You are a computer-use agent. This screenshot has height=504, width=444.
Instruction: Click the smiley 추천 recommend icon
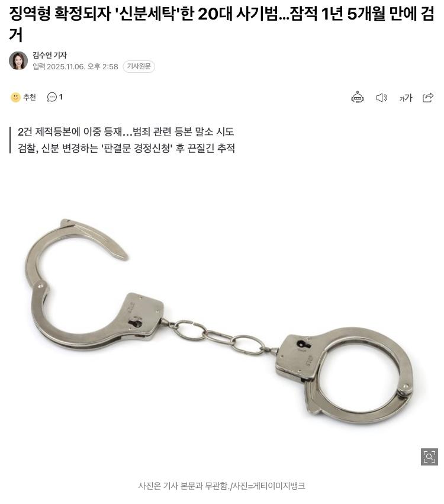[x=15, y=97]
